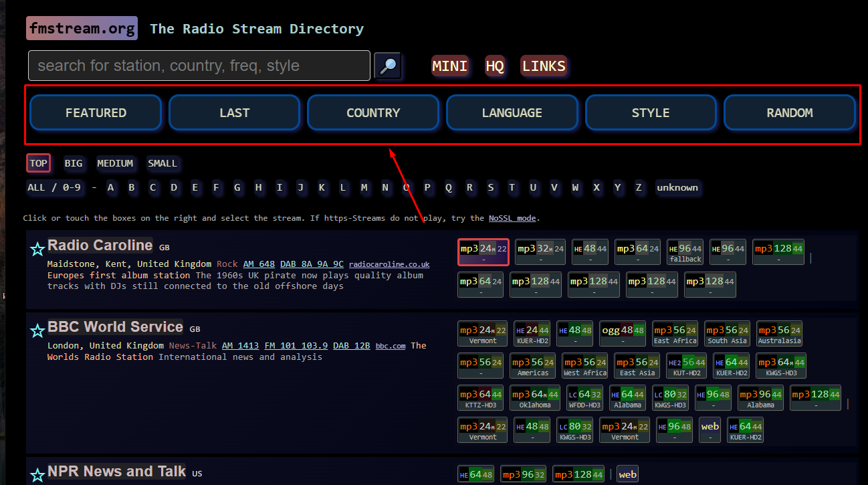The height and width of the screenshot is (485, 868).
Task: Jump to stations starting with W
Action: (x=575, y=187)
